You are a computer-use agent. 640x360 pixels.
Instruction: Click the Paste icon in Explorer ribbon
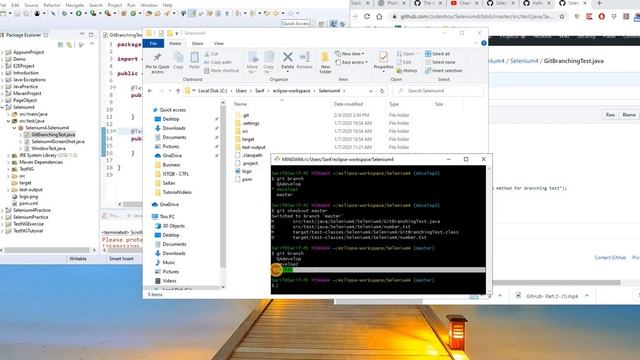tap(194, 58)
